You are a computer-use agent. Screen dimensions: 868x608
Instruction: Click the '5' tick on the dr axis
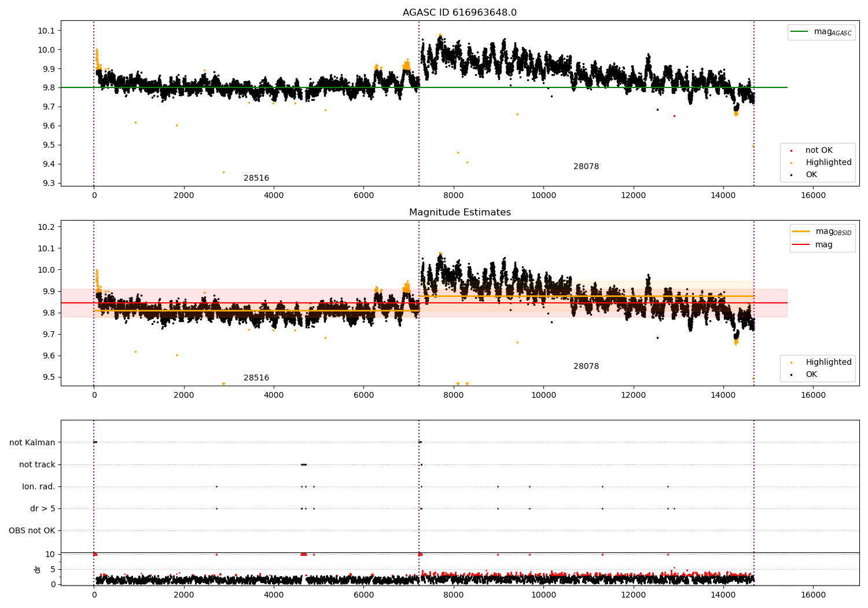click(x=53, y=570)
